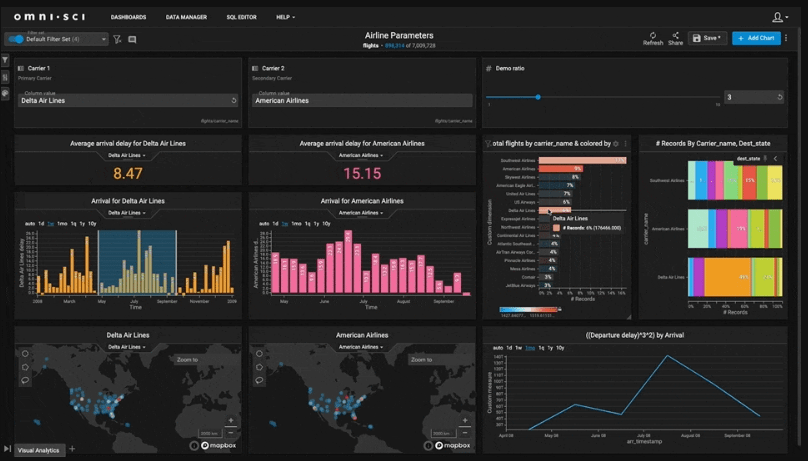
Task: Select 1q binning on American arrival chart
Action: [308, 224]
